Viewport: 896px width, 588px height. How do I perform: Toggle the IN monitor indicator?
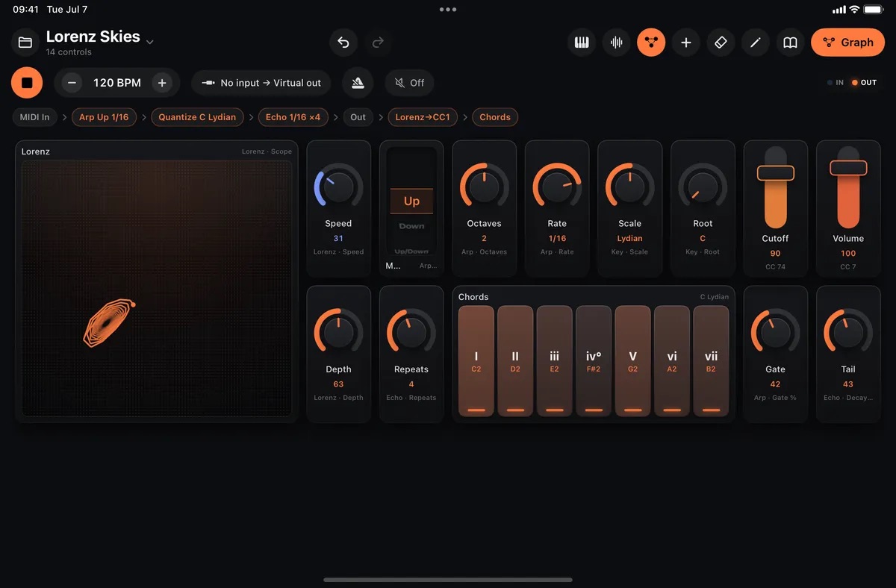(x=836, y=83)
